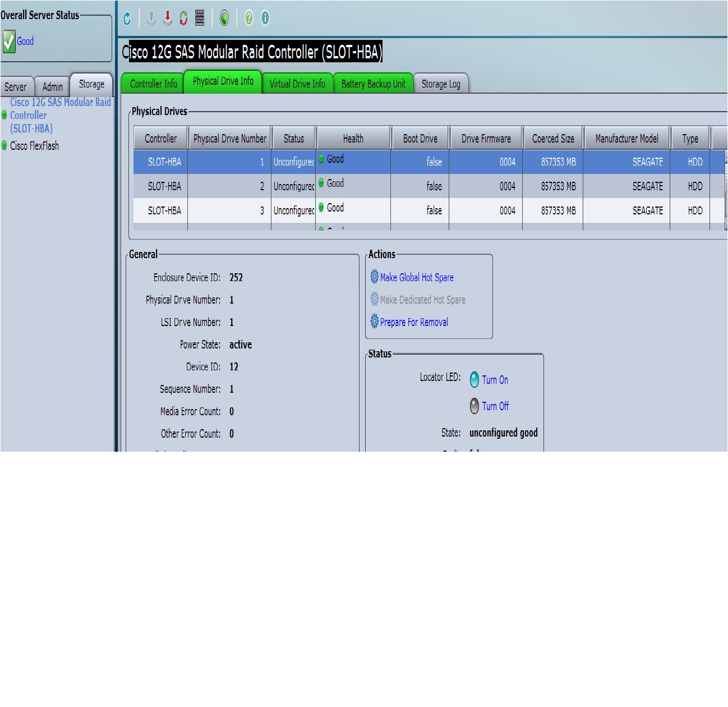
Task: Open the Controller Info tab
Action: (153, 84)
